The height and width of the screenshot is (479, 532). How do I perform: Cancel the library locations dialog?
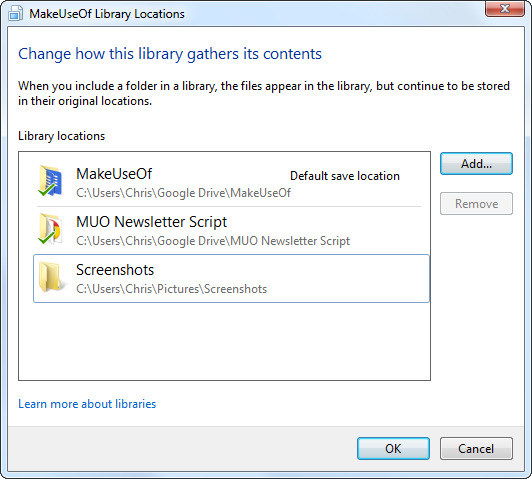476,448
